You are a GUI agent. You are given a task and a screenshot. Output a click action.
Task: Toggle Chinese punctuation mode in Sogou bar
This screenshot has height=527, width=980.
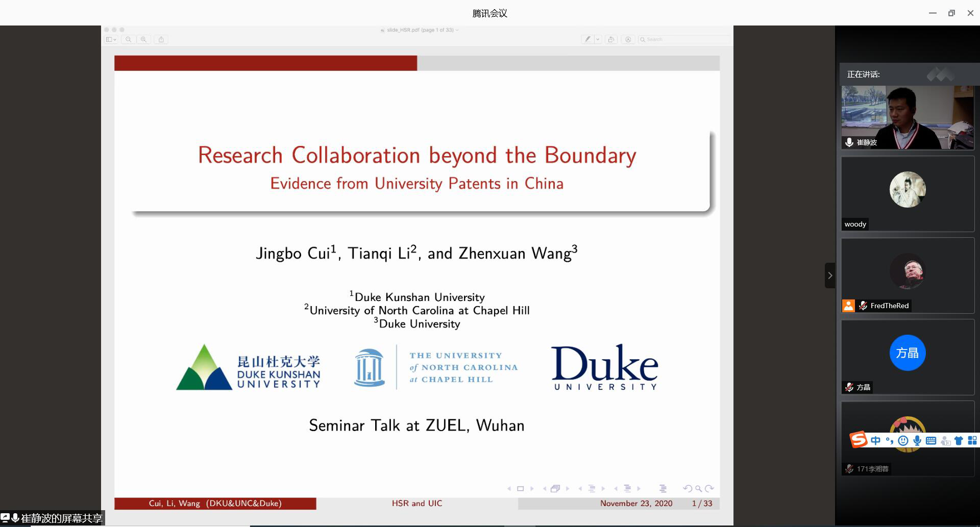(890, 441)
